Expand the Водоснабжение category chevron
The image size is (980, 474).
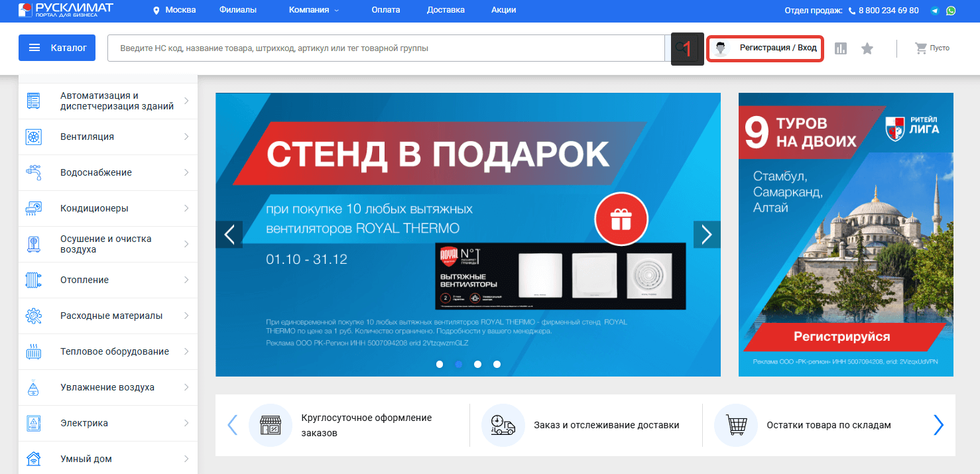click(186, 172)
